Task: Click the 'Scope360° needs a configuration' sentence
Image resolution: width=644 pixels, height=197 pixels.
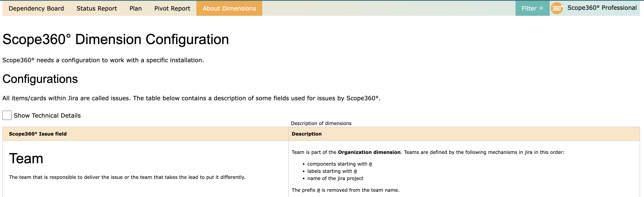Action: point(103,60)
